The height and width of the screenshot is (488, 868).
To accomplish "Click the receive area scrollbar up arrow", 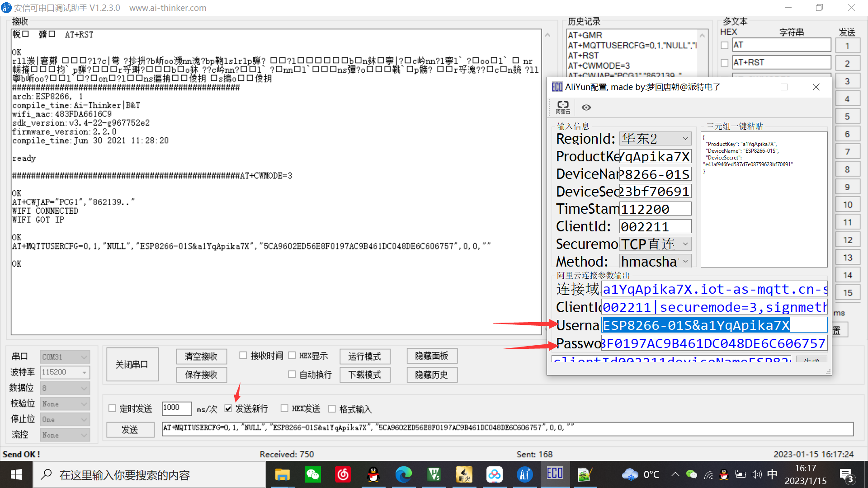I will click(547, 35).
